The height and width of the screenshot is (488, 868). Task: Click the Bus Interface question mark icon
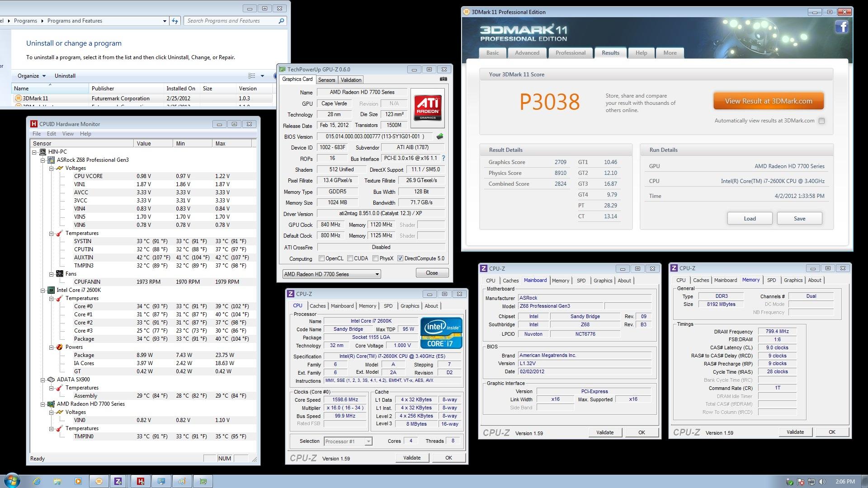click(x=443, y=158)
